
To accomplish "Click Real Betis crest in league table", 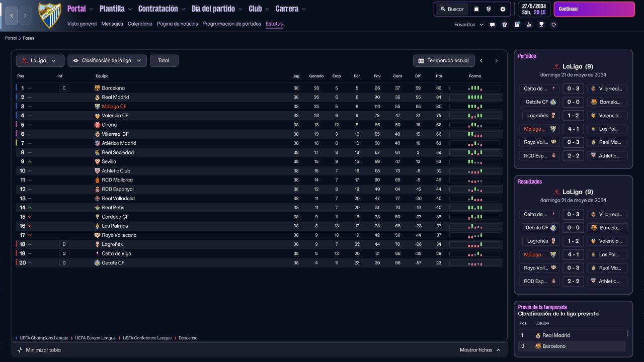I will click(98, 208).
